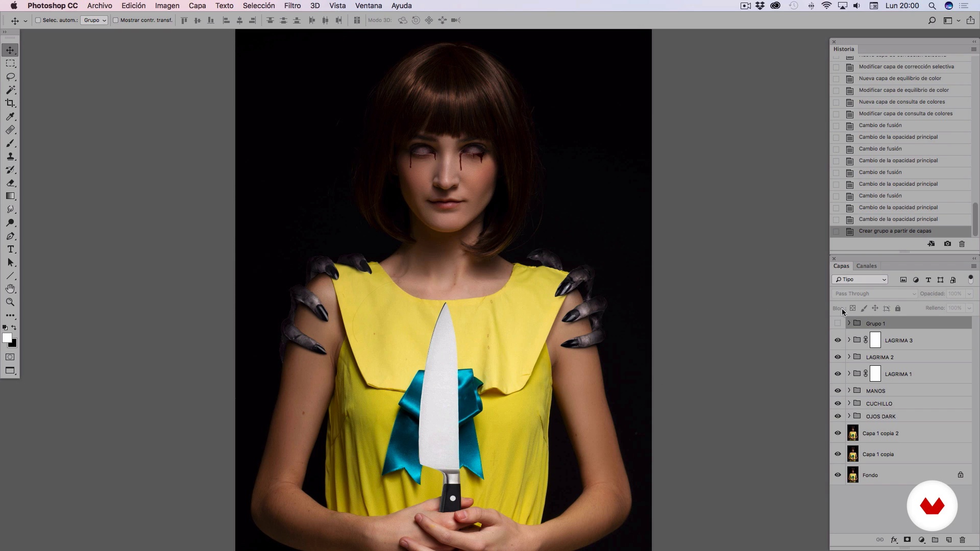Expand the Grupo 1 folder
This screenshot has height=551, width=980.
[x=849, y=323]
